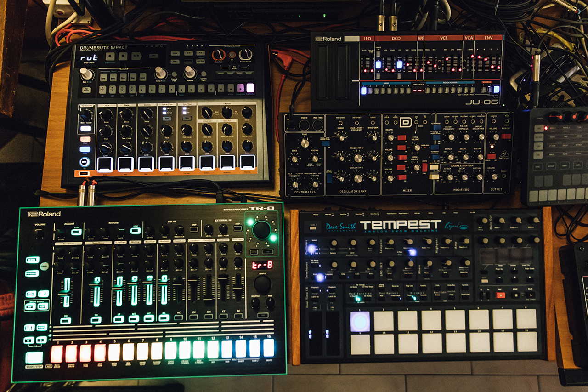Touch the Tempest FX1 touch slider
Image resolution: width=588 pixels, height=392 pixels.
[316, 333]
